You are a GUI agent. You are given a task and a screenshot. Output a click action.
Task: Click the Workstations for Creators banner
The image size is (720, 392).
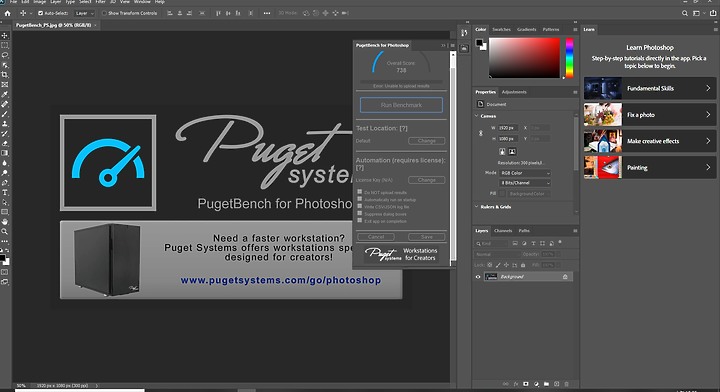point(401,254)
